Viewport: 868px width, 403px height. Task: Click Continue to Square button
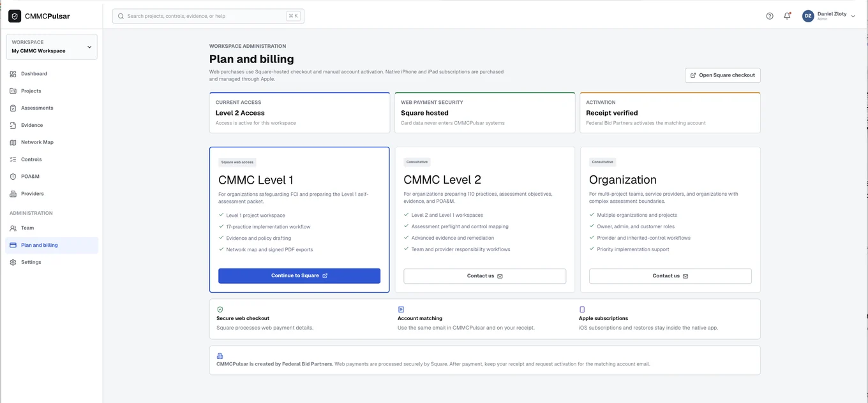point(299,276)
